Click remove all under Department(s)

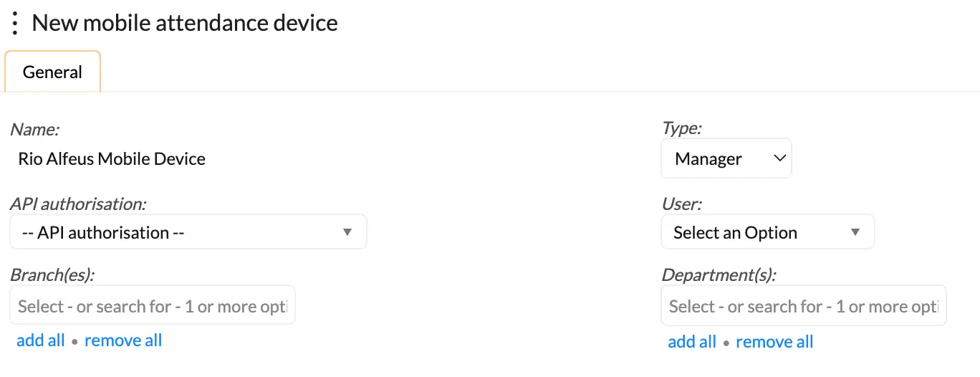[x=774, y=342]
